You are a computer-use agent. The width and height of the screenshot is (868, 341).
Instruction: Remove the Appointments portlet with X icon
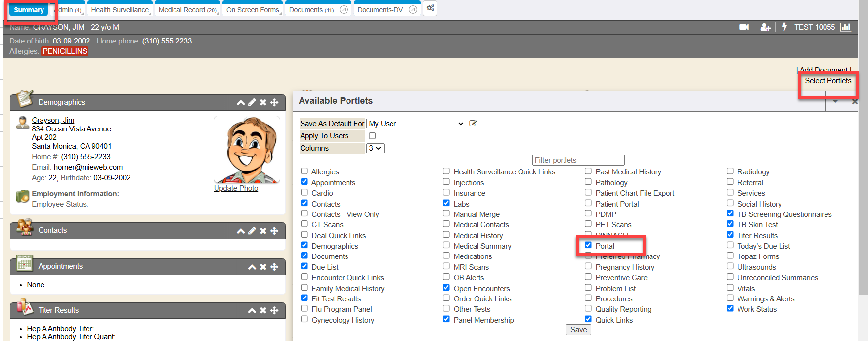coord(263,267)
